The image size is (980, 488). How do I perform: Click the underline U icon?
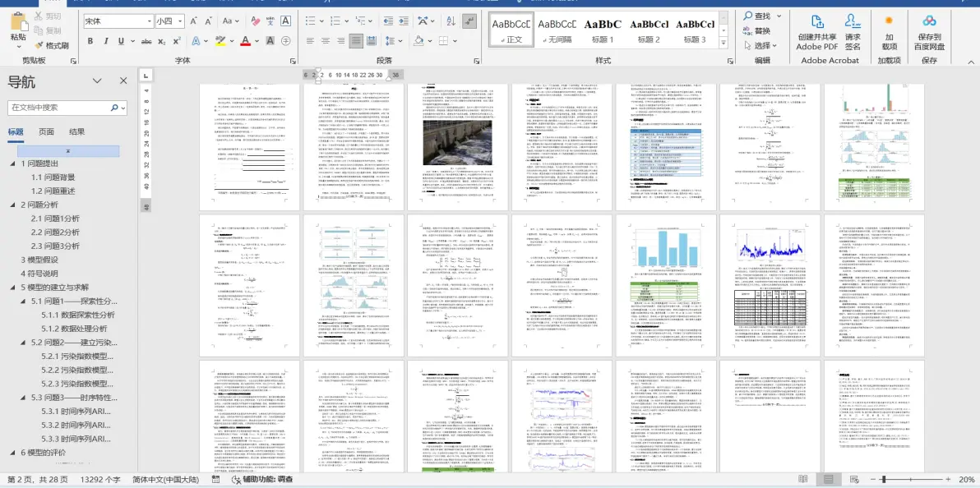coord(121,41)
